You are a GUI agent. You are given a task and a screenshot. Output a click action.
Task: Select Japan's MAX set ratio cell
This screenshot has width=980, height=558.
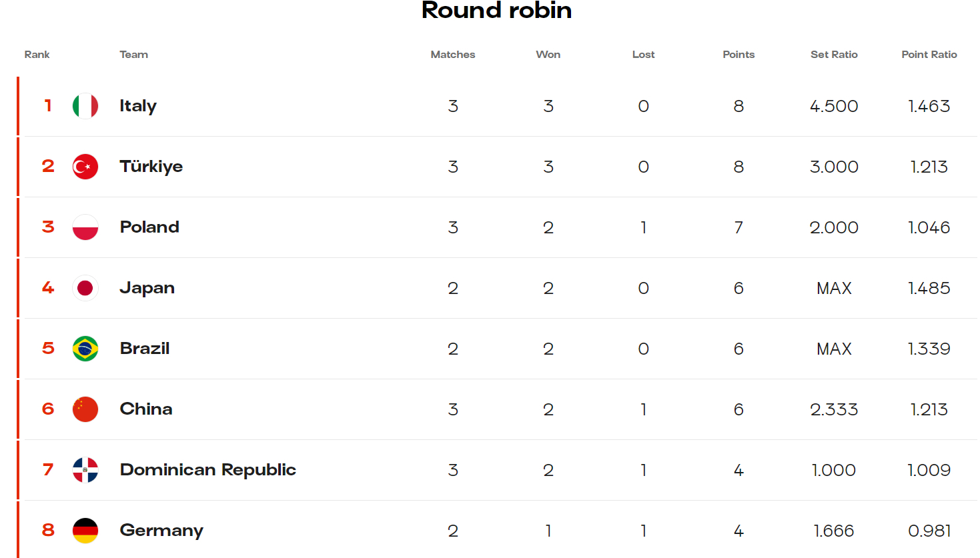pos(834,288)
